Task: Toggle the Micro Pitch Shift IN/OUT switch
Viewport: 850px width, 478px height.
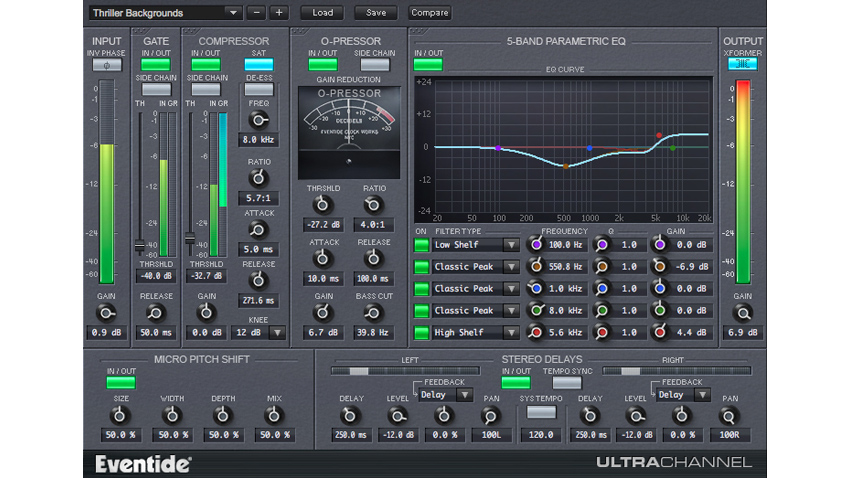Action: [121, 383]
